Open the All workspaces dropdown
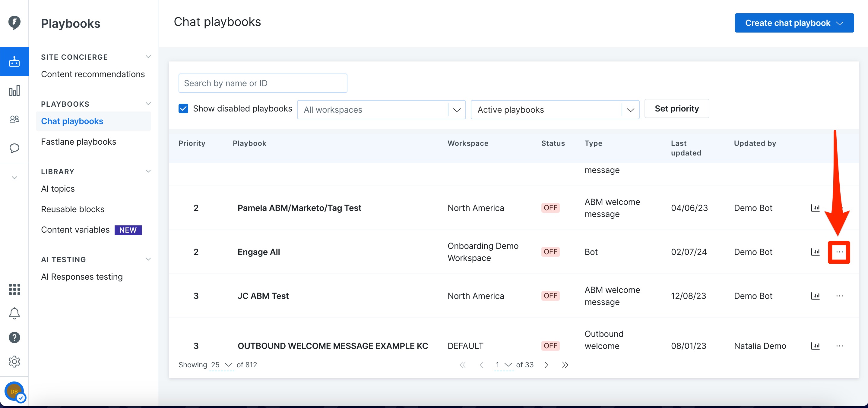 coord(381,110)
